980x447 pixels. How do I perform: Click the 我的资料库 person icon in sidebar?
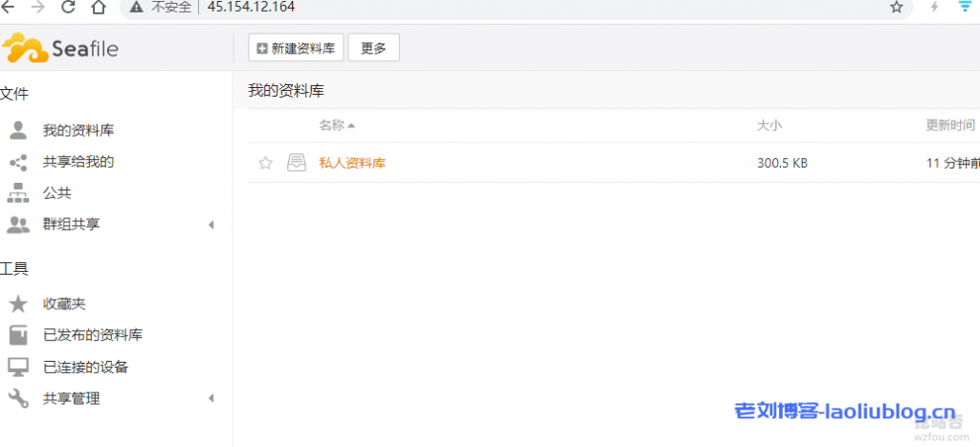coord(18,131)
